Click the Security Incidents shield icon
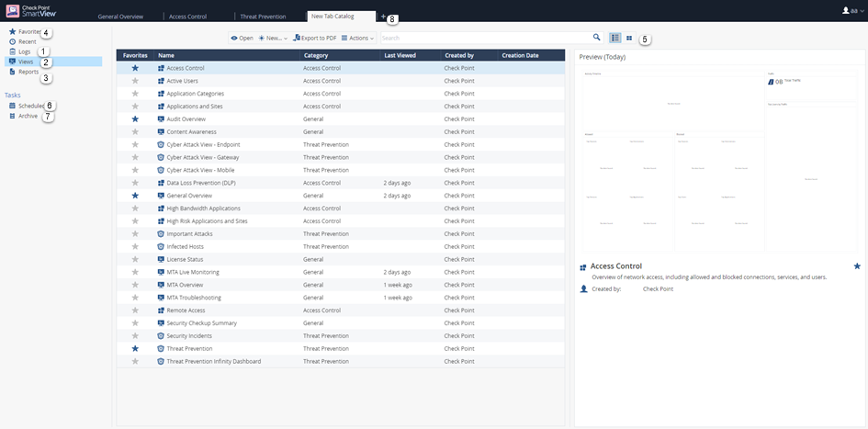Screen dimensions: 868x429 coord(161,336)
